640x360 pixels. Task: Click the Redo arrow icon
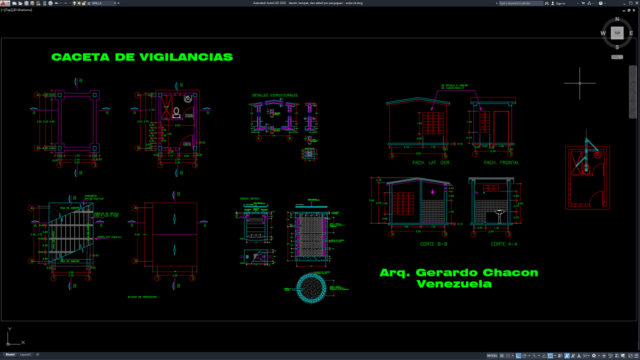pos(65,3)
